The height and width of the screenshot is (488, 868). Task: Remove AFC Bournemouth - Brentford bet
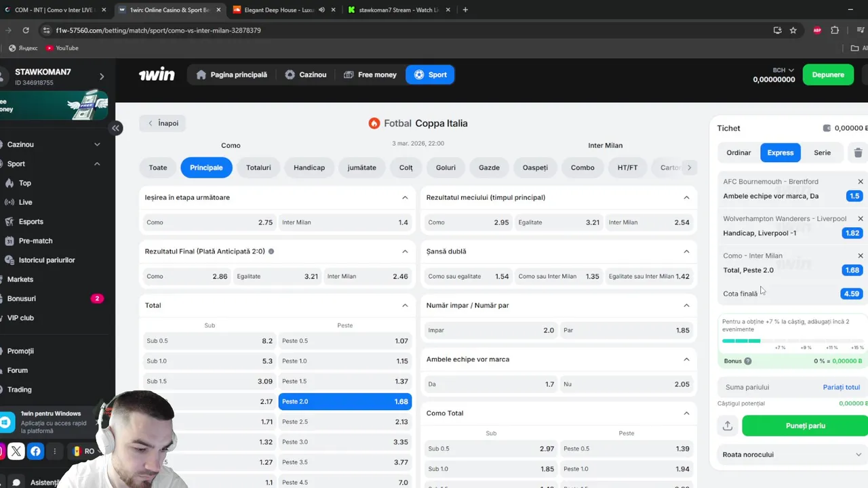[861, 182]
